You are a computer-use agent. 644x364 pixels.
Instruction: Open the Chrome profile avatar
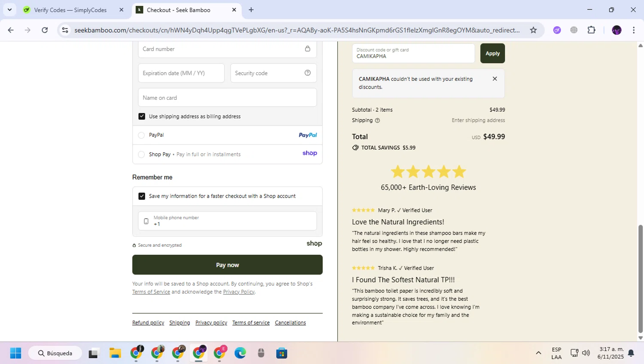point(617,30)
